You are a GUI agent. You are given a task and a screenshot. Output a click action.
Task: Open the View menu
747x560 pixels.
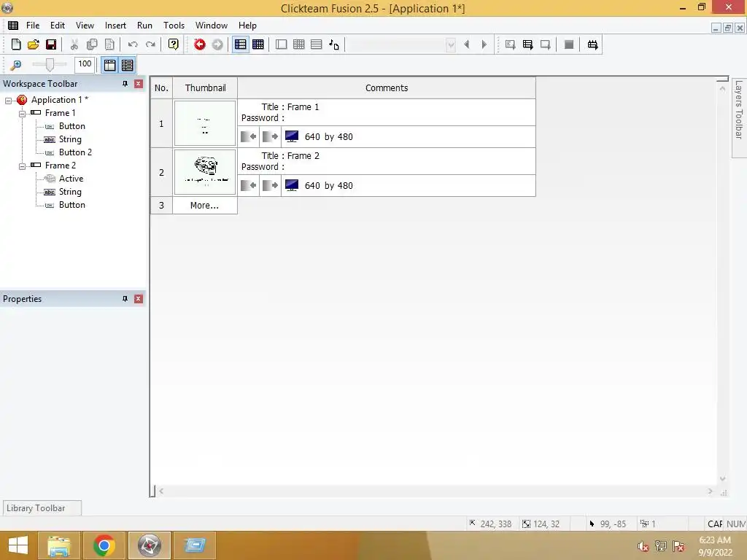tap(85, 26)
